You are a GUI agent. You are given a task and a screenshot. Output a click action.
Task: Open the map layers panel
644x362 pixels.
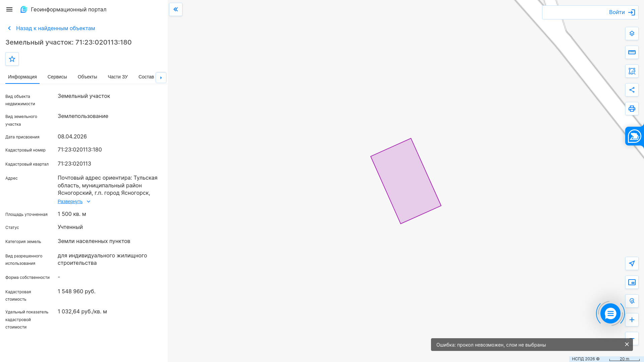pos(632,34)
